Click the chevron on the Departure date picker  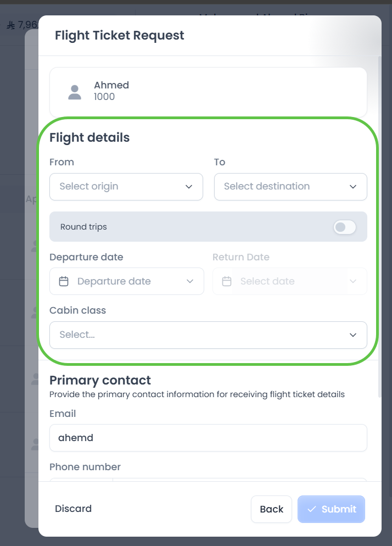point(189,281)
